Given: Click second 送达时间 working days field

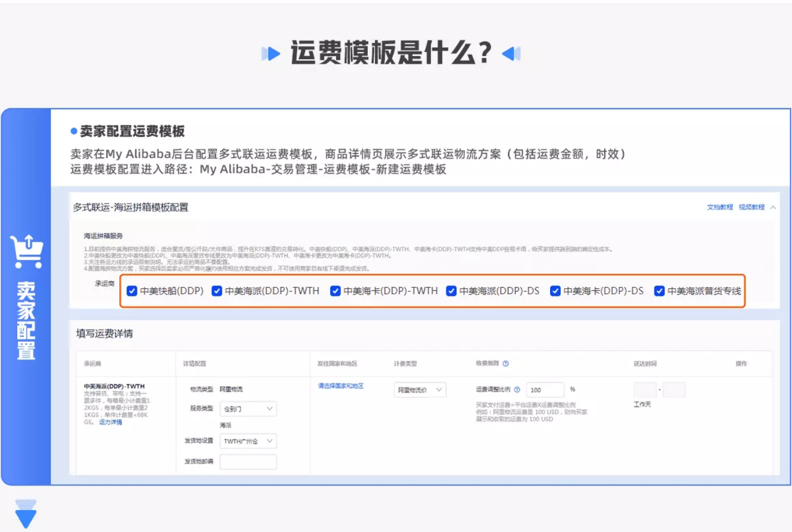Looking at the screenshot, I should [x=674, y=390].
